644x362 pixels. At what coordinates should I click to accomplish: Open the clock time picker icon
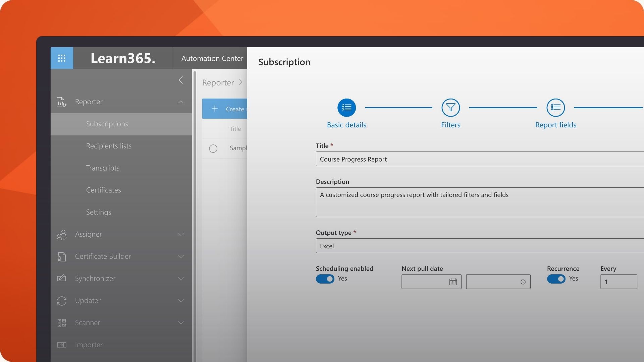point(523,282)
